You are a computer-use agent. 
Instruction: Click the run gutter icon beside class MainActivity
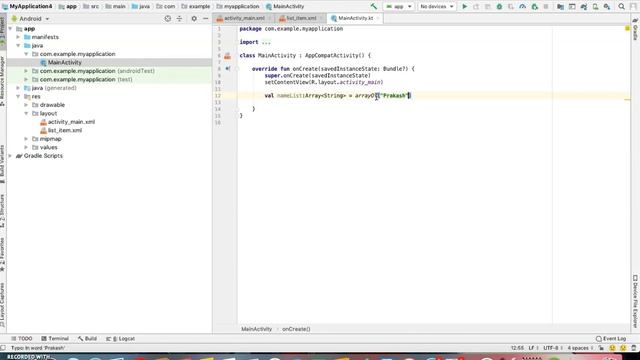227,56
